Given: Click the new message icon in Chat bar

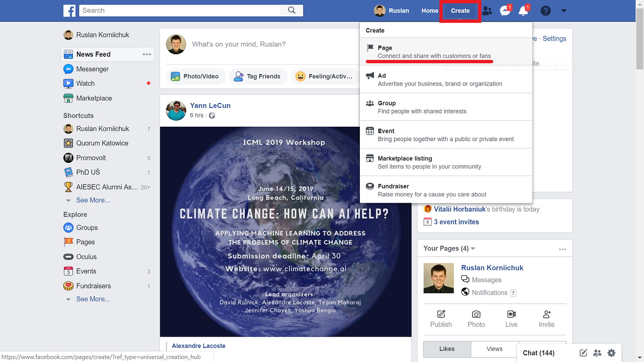Looking at the screenshot, I should [583, 353].
